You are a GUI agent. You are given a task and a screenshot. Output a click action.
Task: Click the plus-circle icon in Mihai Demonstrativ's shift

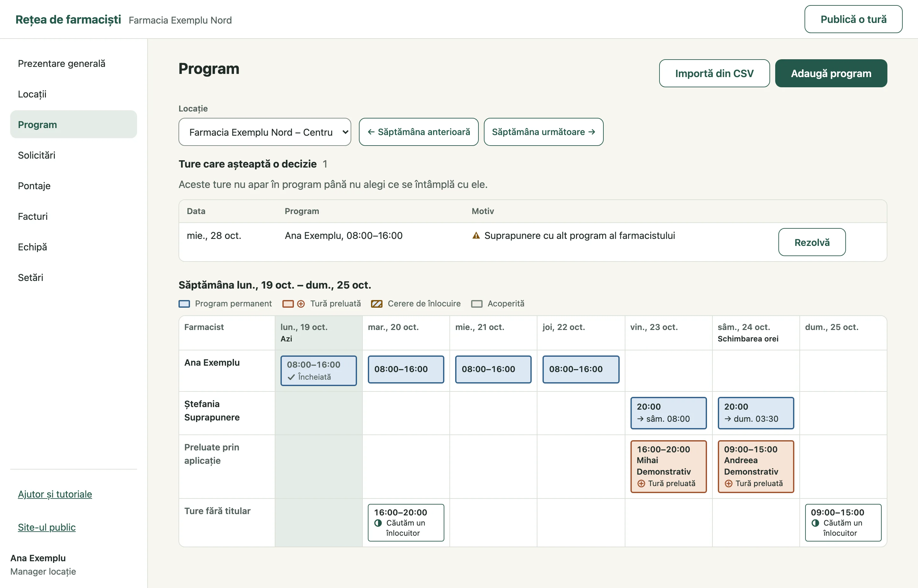[641, 484]
